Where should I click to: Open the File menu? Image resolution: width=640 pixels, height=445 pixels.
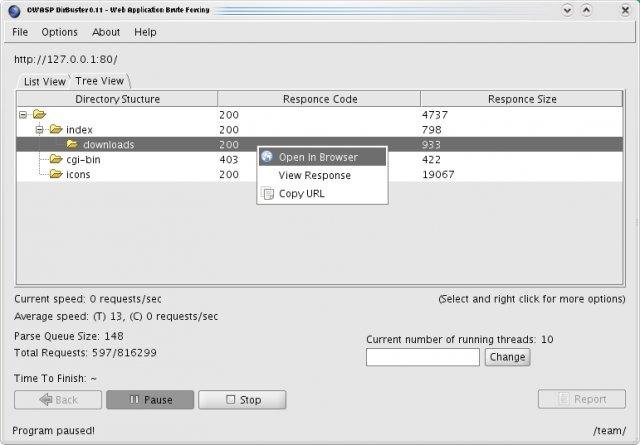click(x=20, y=32)
